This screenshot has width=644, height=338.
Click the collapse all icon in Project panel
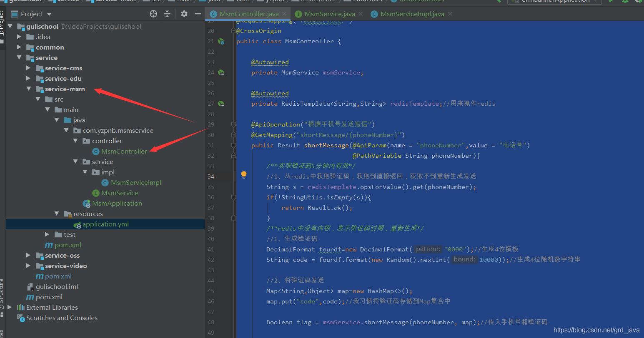coord(167,14)
